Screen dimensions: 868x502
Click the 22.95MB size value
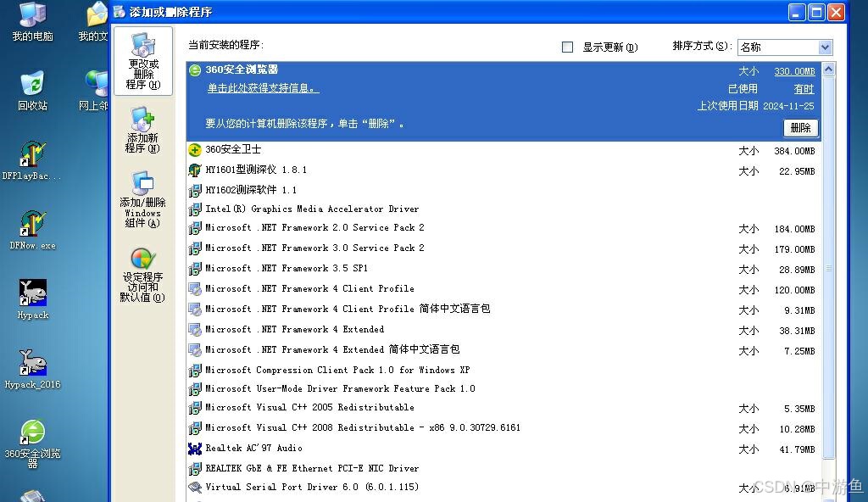[797, 171]
